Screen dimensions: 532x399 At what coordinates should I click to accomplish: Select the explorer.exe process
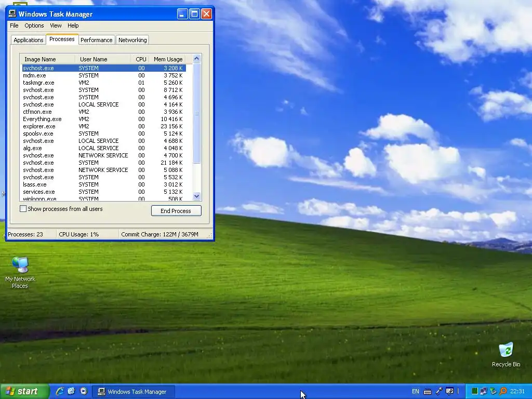[x=104, y=126]
